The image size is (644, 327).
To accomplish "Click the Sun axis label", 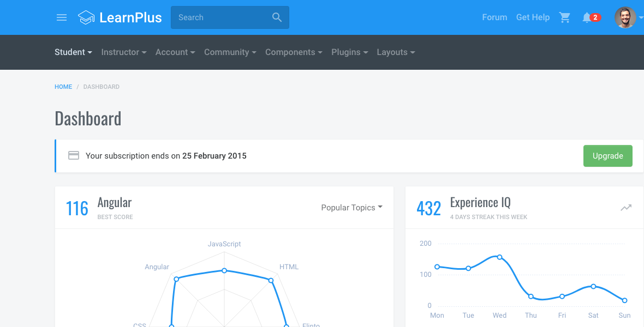I will coord(624,315).
